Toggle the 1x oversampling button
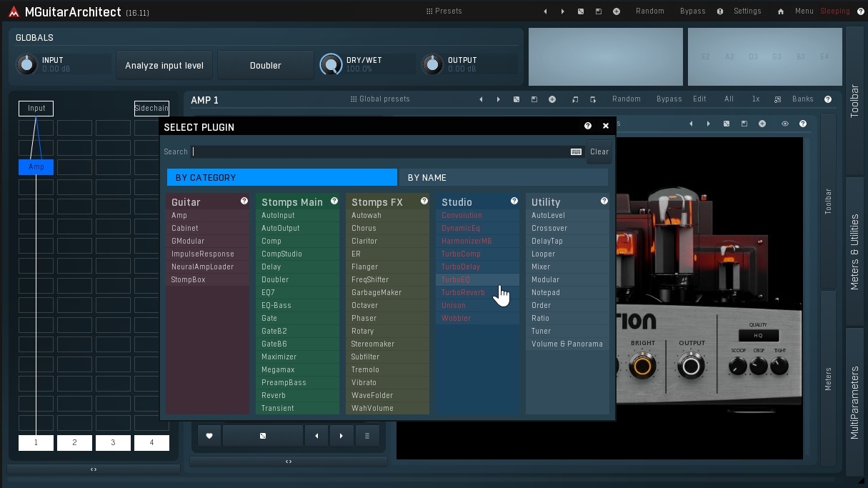This screenshot has height=488, width=868. coord(756,99)
